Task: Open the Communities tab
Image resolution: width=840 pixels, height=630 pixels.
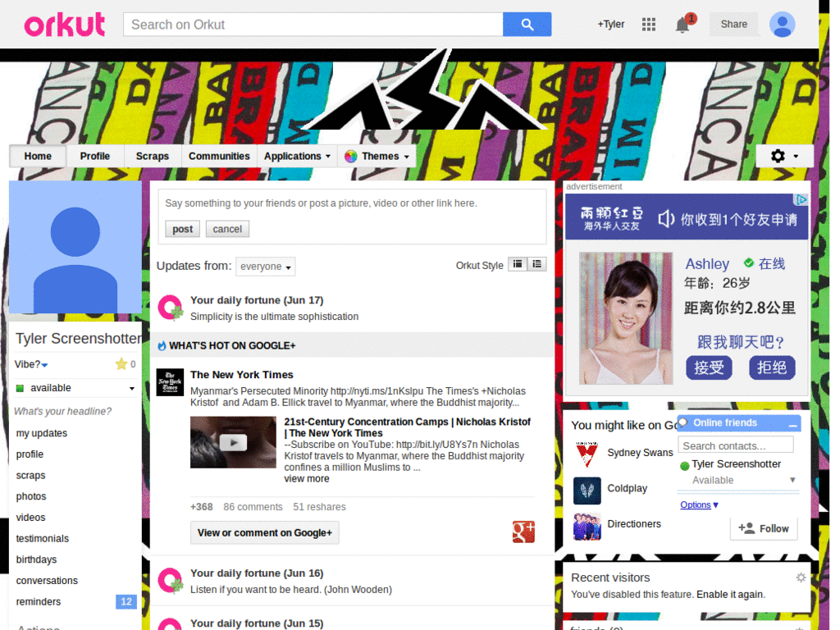Action: 219,157
